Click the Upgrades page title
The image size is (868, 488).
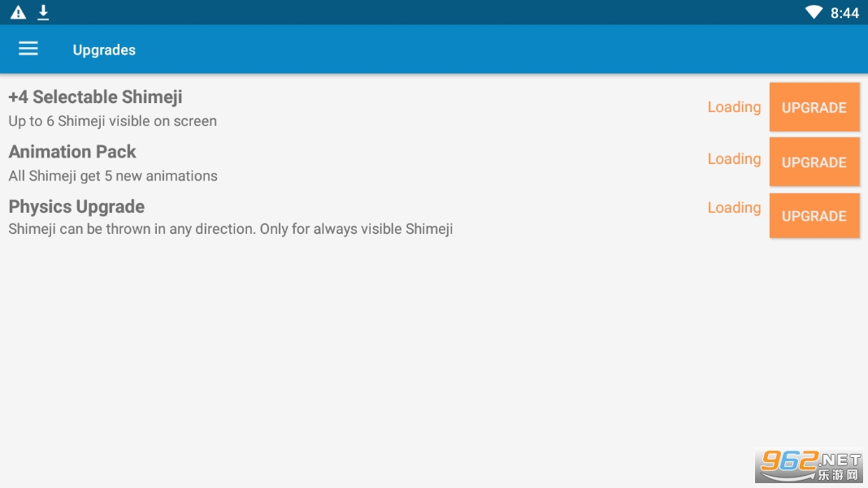104,50
